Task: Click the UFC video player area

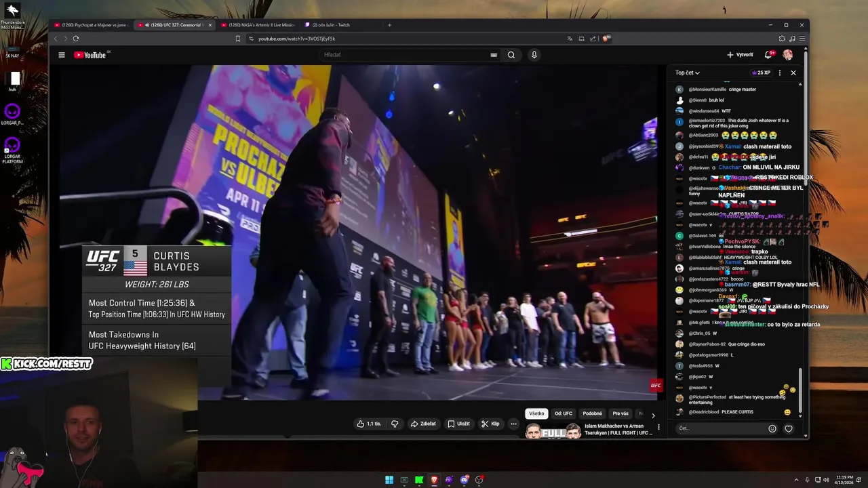Action: click(x=358, y=232)
